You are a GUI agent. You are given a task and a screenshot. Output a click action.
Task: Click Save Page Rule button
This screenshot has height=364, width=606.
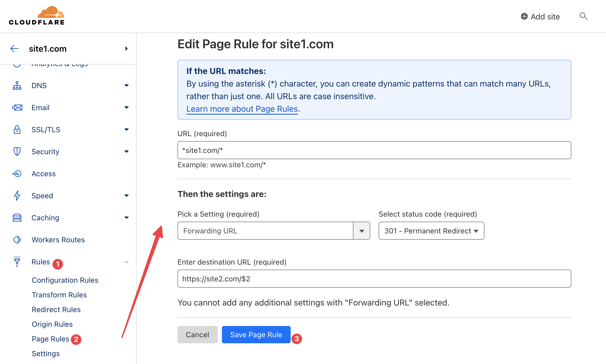(x=256, y=335)
